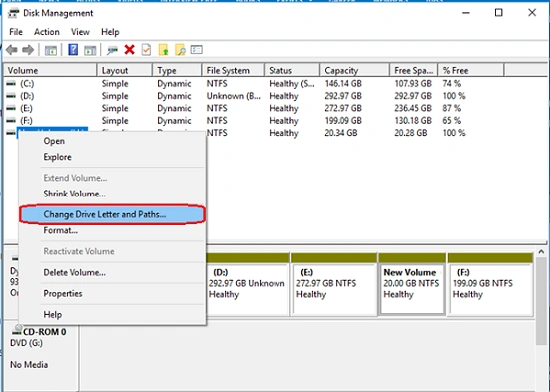Select Change Drive Letter and Paths...
The image size is (550, 392).
click(112, 214)
